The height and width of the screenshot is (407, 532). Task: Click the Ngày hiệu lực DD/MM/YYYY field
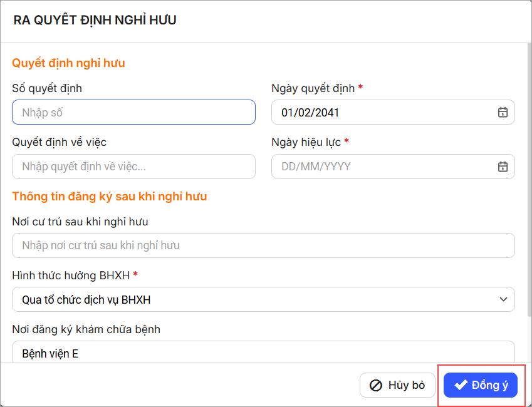(x=393, y=167)
